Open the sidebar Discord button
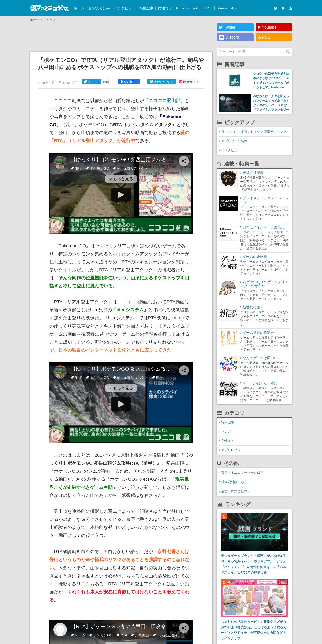The width and height of the screenshot is (322, 644). [235, 37]
